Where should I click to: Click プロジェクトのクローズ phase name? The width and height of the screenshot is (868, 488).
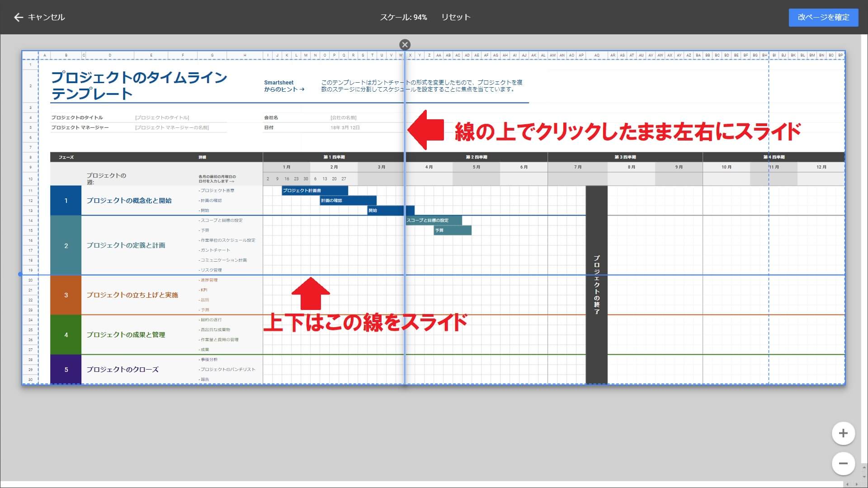[x=123, y=370]
